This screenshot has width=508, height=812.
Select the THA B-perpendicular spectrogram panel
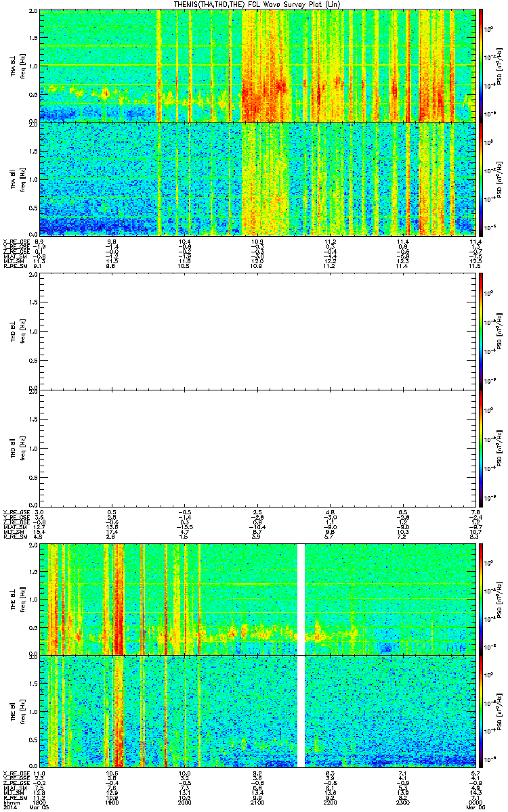(x=257, y=66)
